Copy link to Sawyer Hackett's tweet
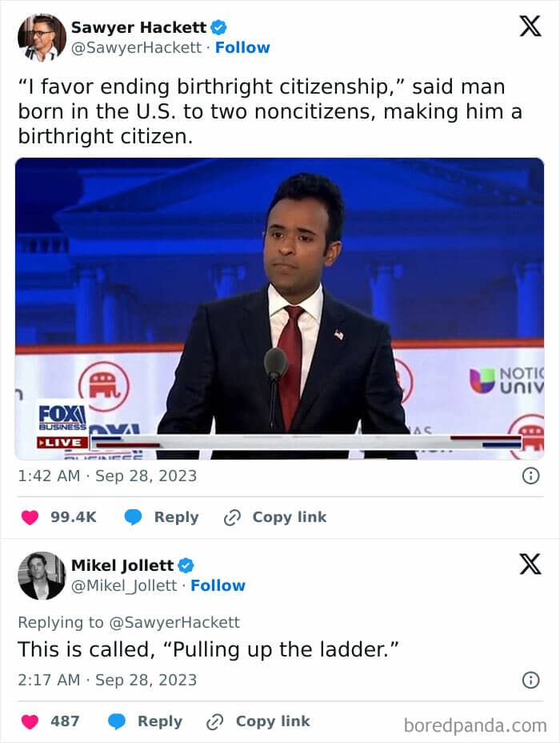Screen dimensions: 560x743 (275, 517)
